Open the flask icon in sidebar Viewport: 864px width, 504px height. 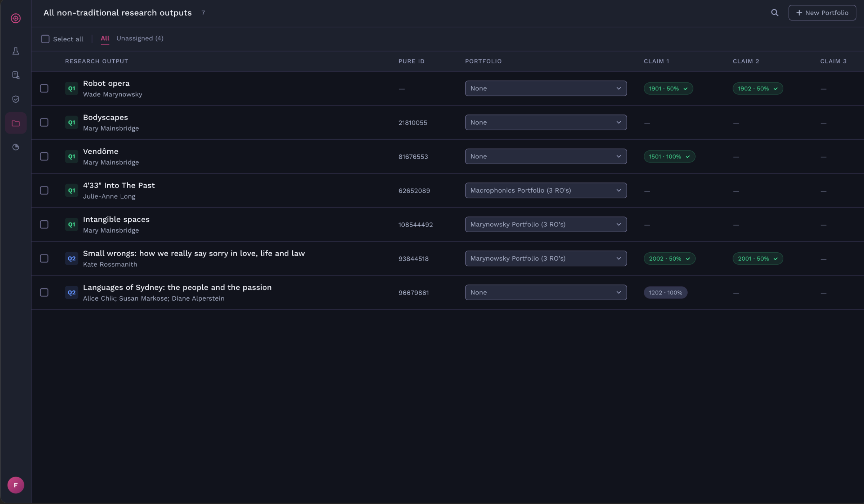[x=15, y=51]
